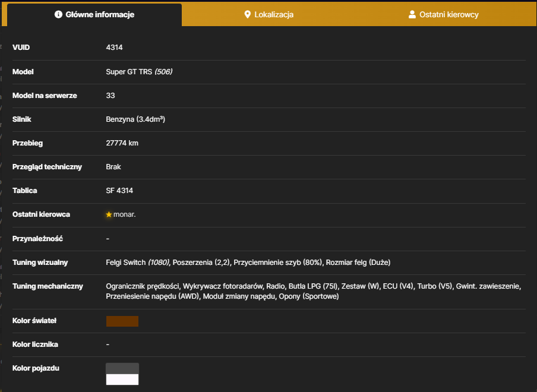Open the Główne informacje tab
This screenshot has width=537, height=392.
point(94,14)
